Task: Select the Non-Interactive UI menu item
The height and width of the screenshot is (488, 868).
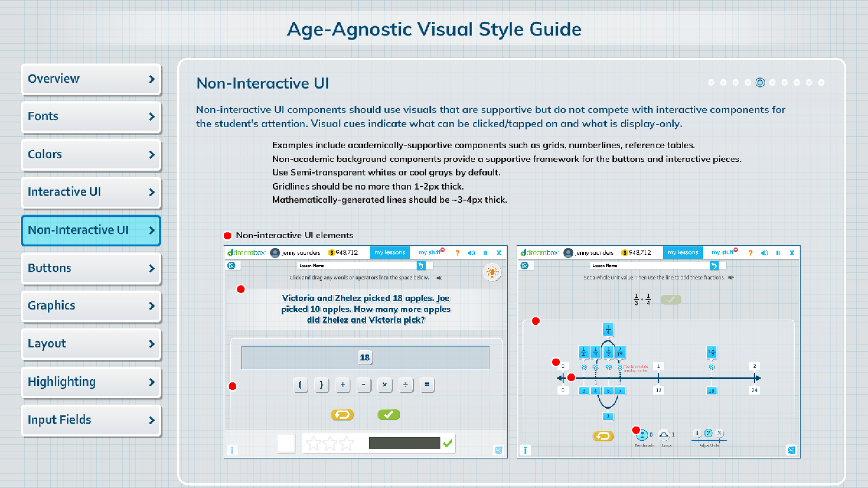Action: pyautogui.click(x=91, y=230)
